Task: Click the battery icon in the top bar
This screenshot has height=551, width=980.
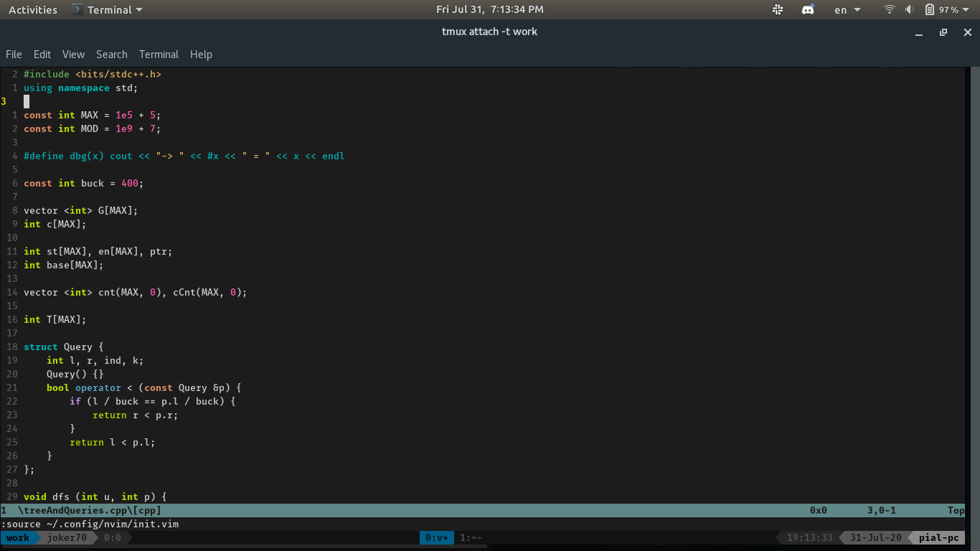Action: coord(930,9)
